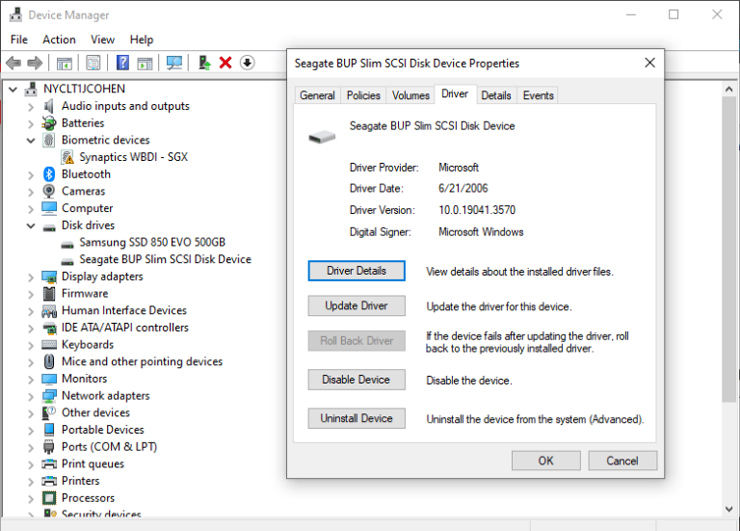This screenshot has width=740, height=531.
Task: Click the Uninstall Device button
Action: [356, 418]
